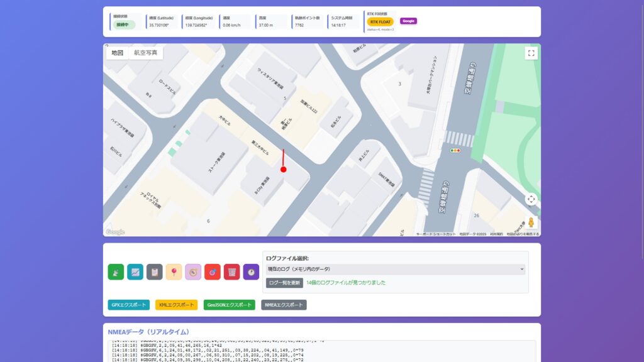Click the red target icon button
This screenshot has width=644, height=362.
pyautogui.click(x=213, y=272)
